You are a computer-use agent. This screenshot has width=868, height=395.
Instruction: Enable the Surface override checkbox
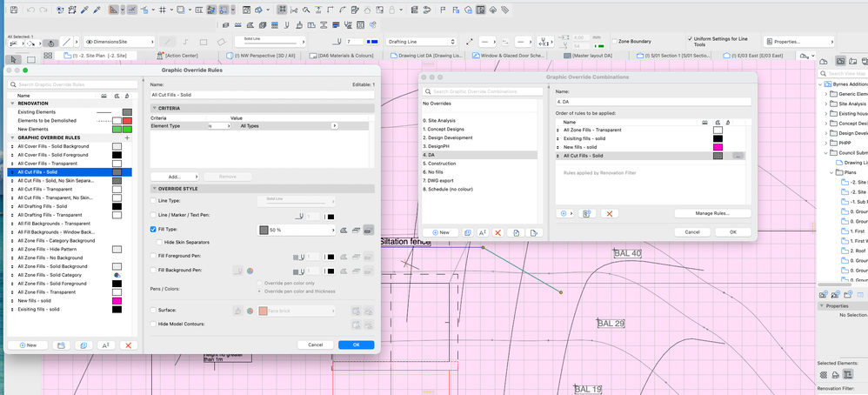[x=153, y=311]
